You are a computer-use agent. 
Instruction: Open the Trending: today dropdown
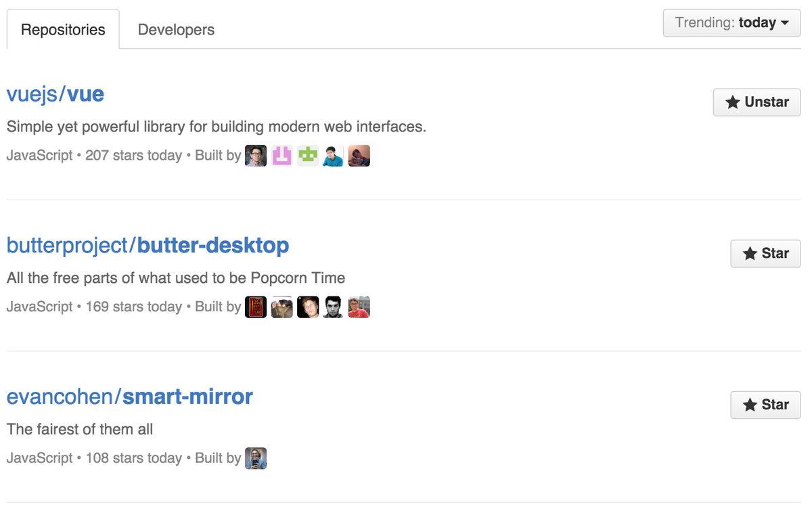coord(732,23)
